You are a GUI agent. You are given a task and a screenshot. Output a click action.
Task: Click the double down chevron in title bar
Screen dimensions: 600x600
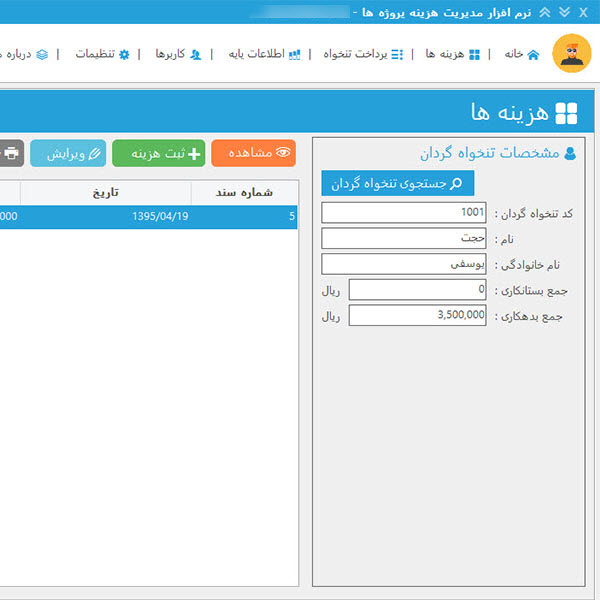tap(564, 11)
